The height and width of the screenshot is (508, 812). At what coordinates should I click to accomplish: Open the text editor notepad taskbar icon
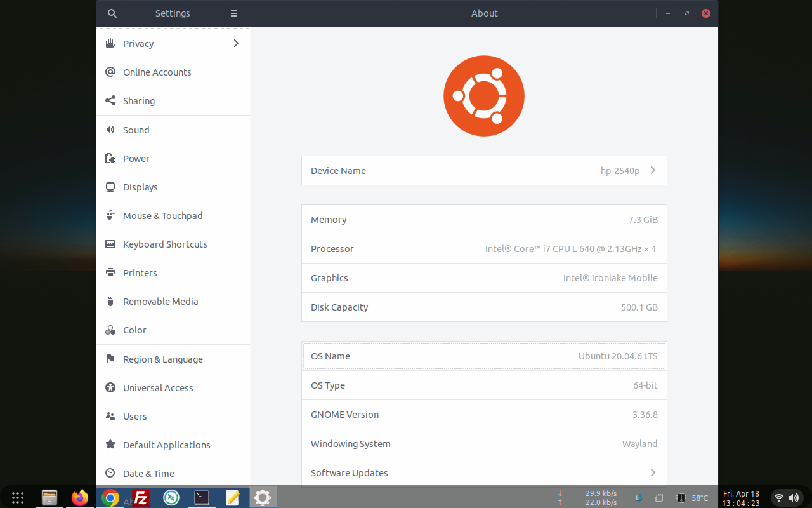tap(232, 498)
